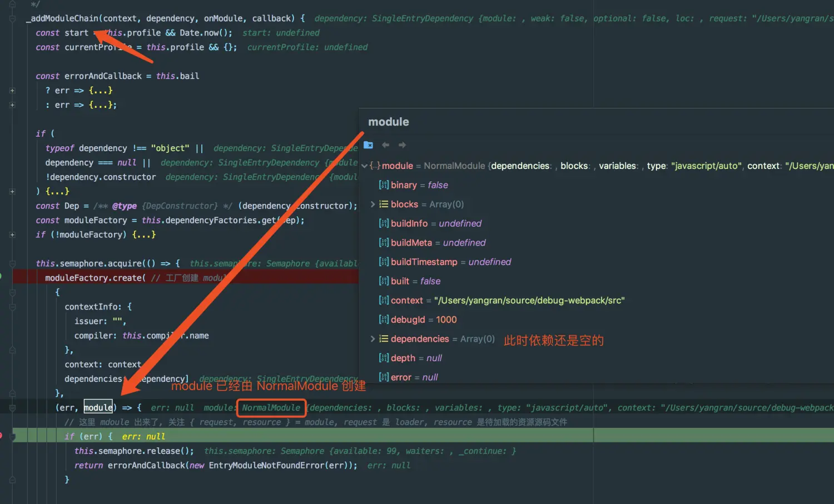Screen dimensions: 834x504
Task: Select the built = false row
Action: (597, 281)
